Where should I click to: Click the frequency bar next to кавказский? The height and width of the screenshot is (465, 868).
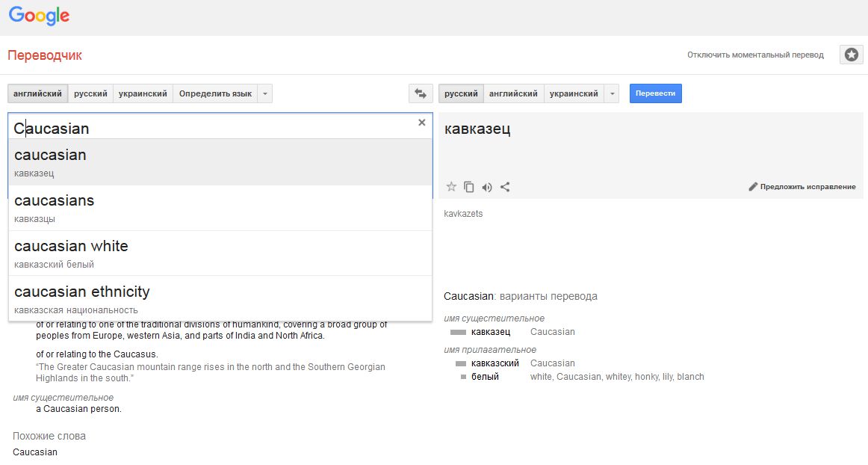pos(461,363)
